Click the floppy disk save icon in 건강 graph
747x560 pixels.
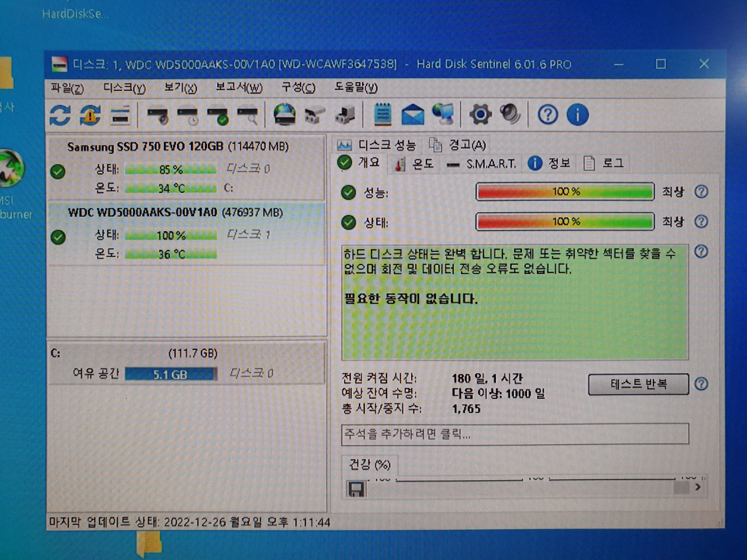tap(356, 489)
